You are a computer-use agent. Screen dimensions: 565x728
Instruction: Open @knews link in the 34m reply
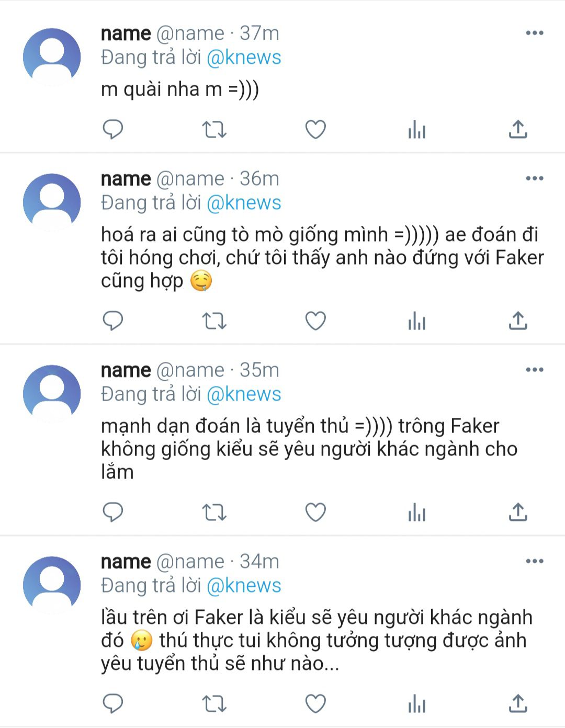pos(244,586)
